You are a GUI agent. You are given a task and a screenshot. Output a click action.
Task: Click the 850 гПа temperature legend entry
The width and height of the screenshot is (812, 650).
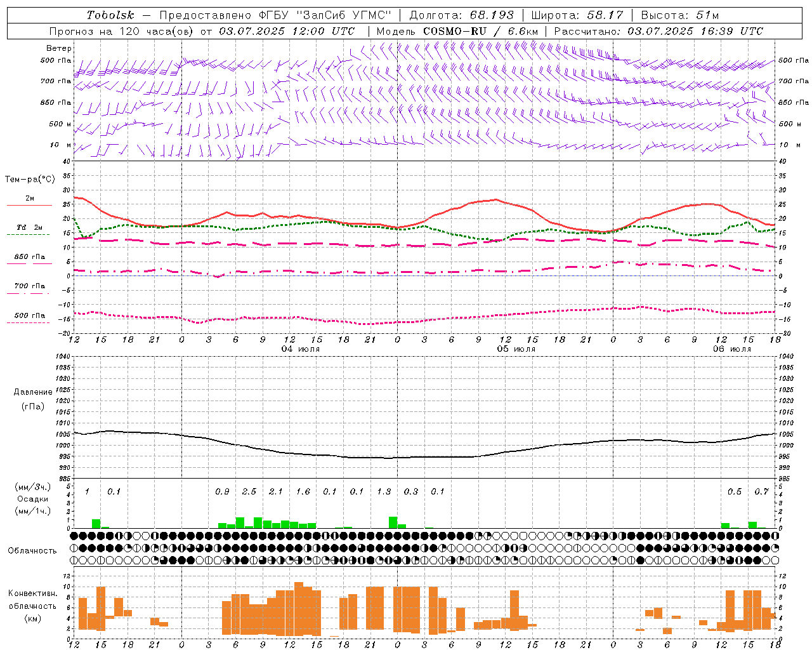tap(30, 257)
